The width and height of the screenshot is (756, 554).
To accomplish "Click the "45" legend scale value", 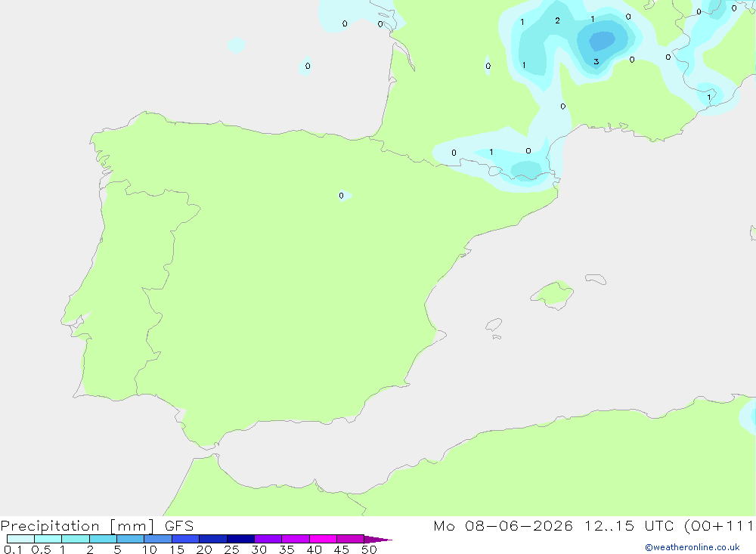I will [x=342, y=549].
